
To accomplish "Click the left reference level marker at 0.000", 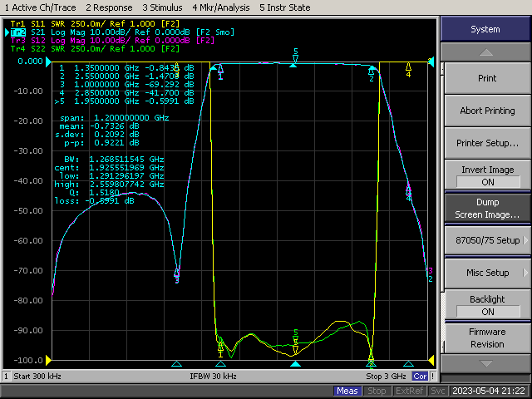I will coord(50,62).
